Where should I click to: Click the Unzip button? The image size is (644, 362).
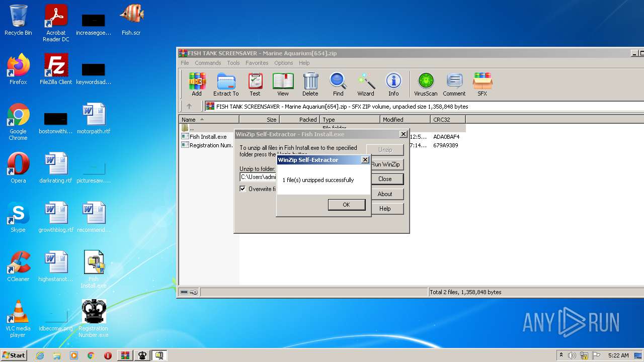385,150
